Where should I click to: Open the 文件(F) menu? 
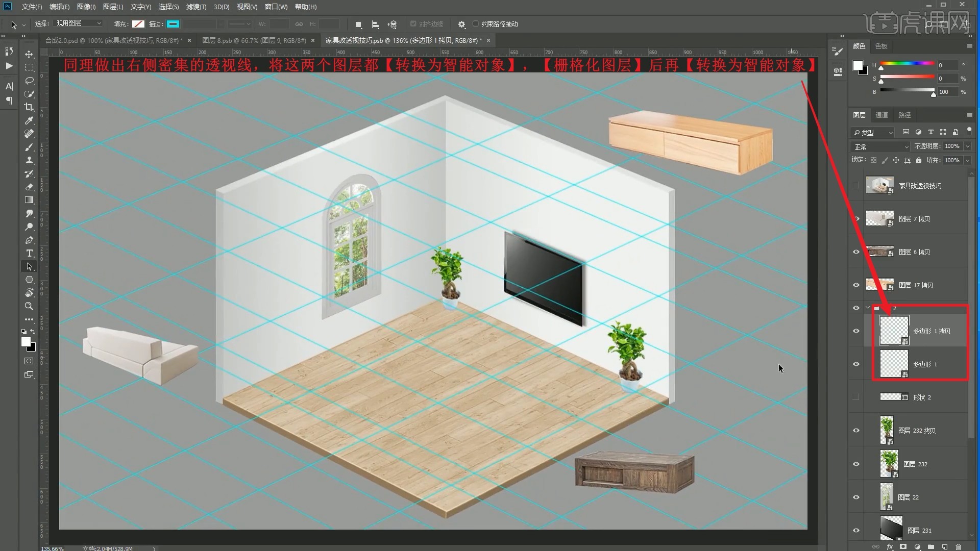tap(32, 7)
